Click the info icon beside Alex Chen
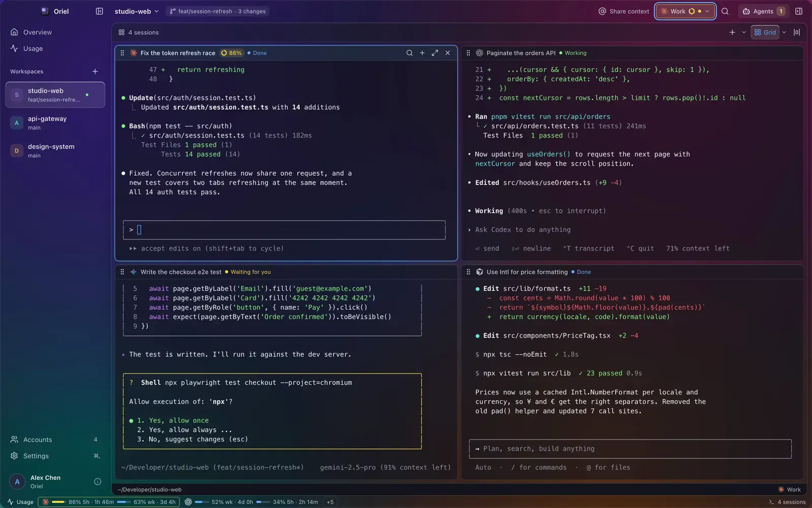Screen dimensions: 812x508 click(x=98, y=482)
